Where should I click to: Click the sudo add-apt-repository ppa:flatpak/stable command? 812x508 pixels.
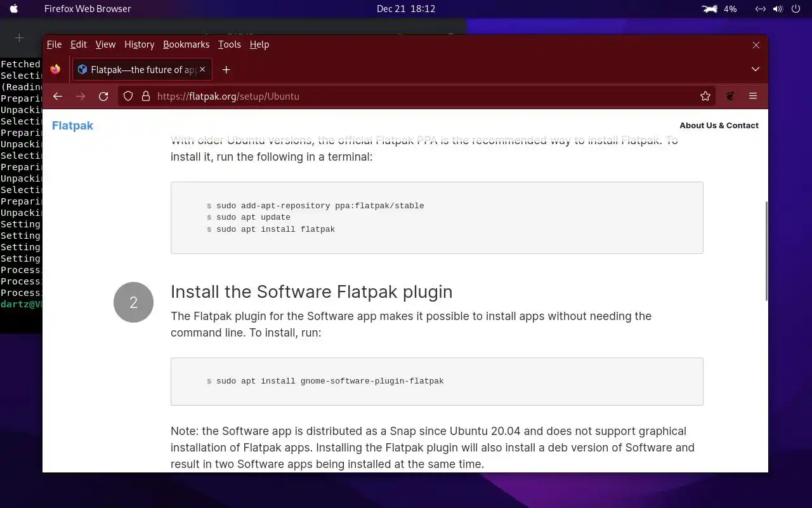coord(320,206)
